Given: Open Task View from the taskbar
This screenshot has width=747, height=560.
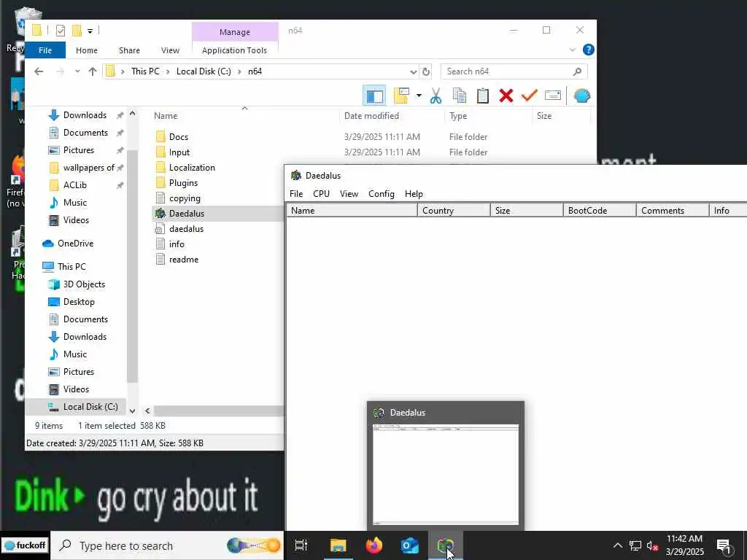Looking at the screenshot, I should 301,545.
